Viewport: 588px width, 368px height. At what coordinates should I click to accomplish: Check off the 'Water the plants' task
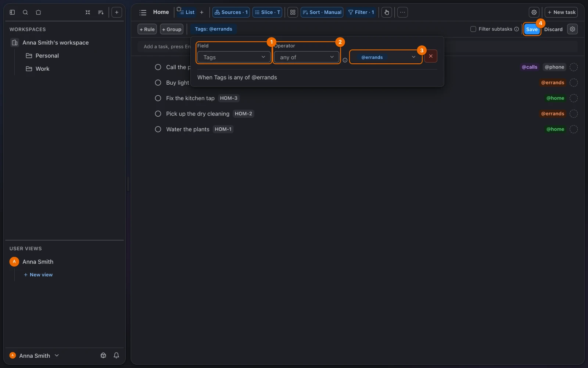point(158,129)
